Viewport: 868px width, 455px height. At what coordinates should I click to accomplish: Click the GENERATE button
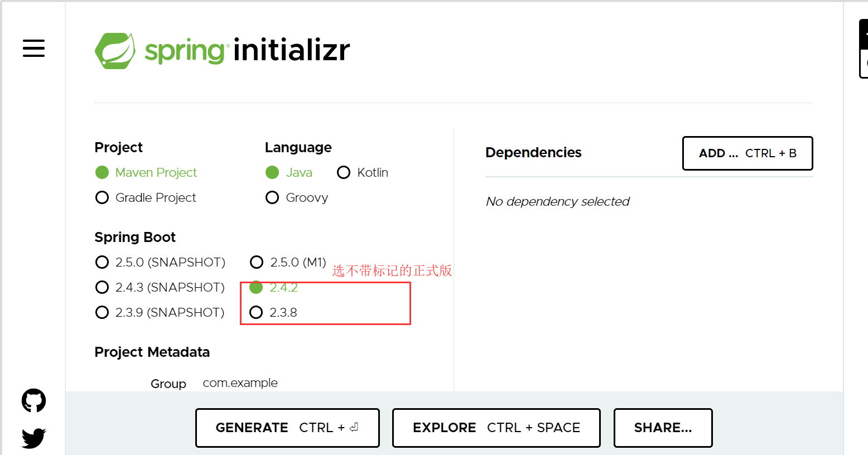287,428
